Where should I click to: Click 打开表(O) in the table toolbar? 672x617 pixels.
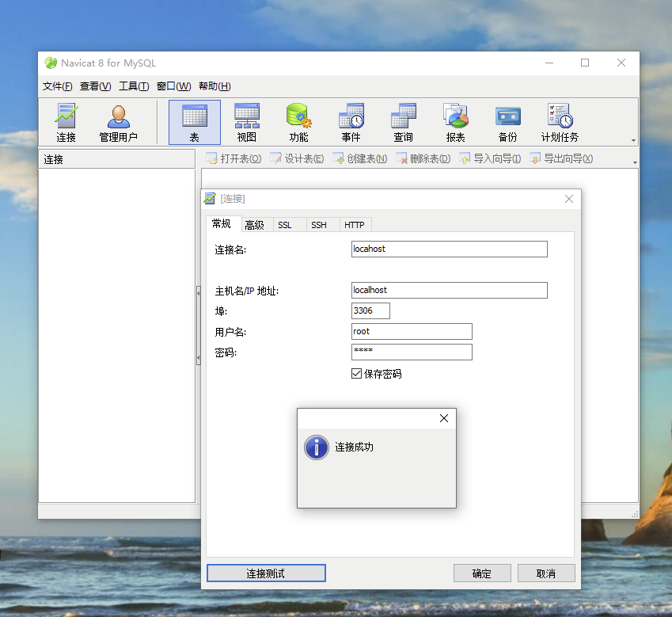click(233, 158)
